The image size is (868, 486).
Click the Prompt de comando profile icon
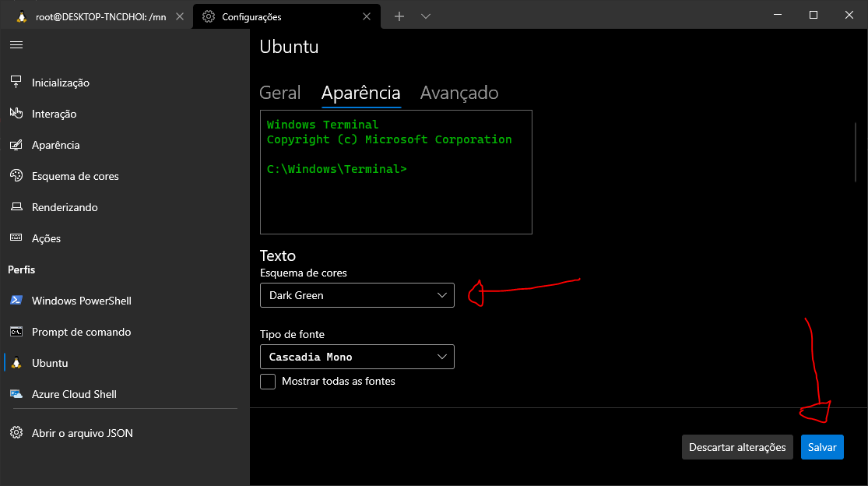click(x=16, y=332)
